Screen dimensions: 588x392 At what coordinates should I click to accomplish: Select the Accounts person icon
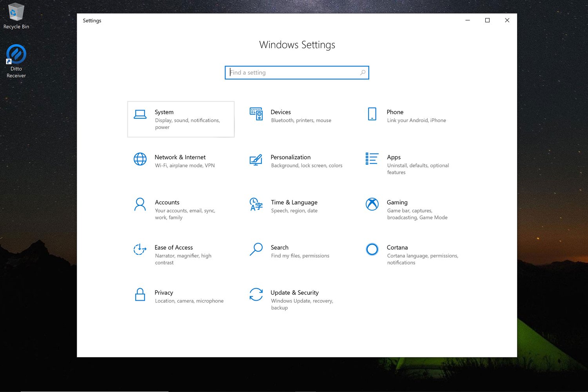pos(140,204)
